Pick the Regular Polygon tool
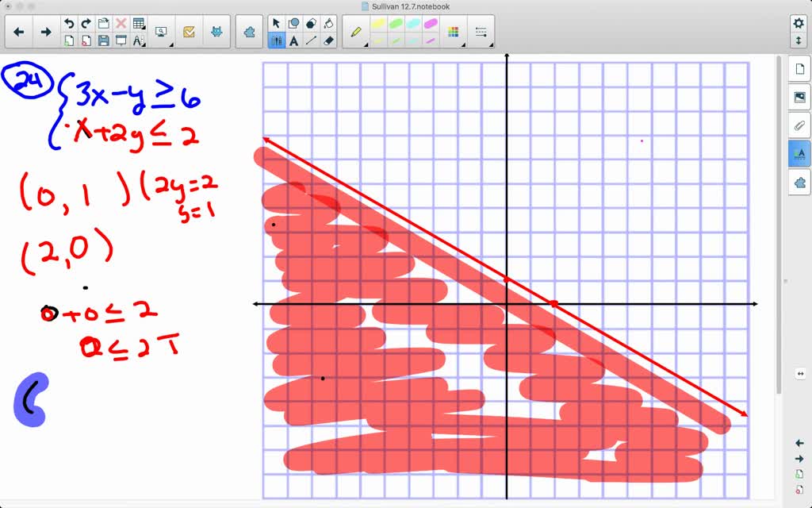812x508 pixels. coord(311,22)
